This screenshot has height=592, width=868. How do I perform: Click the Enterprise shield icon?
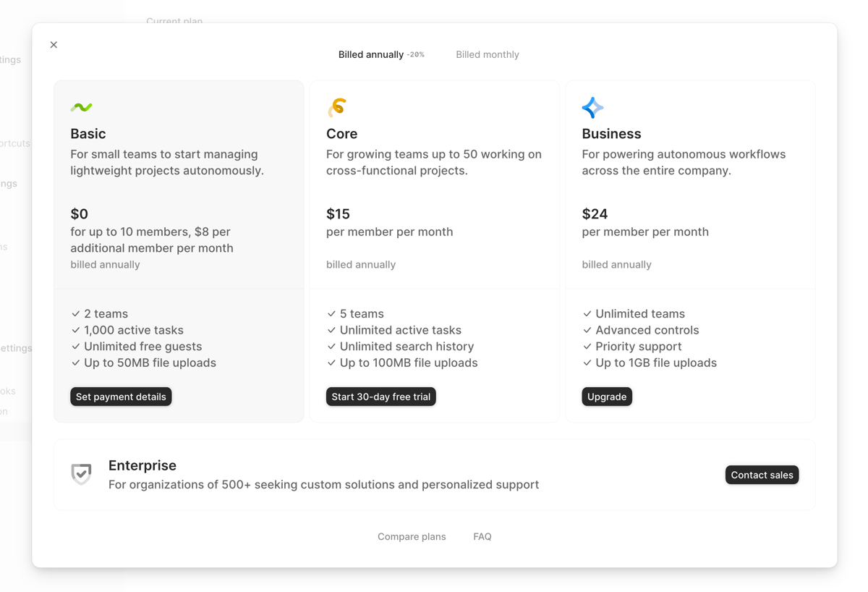[81, 474]
